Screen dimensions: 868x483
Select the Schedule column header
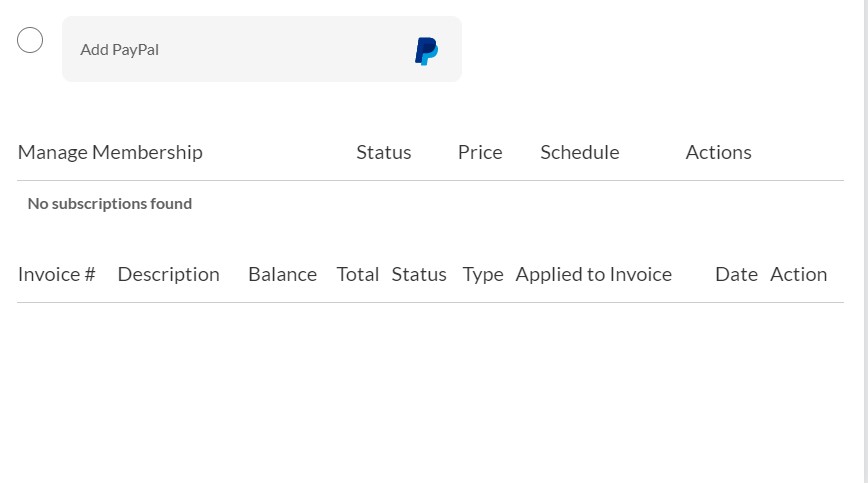[579, 152]
